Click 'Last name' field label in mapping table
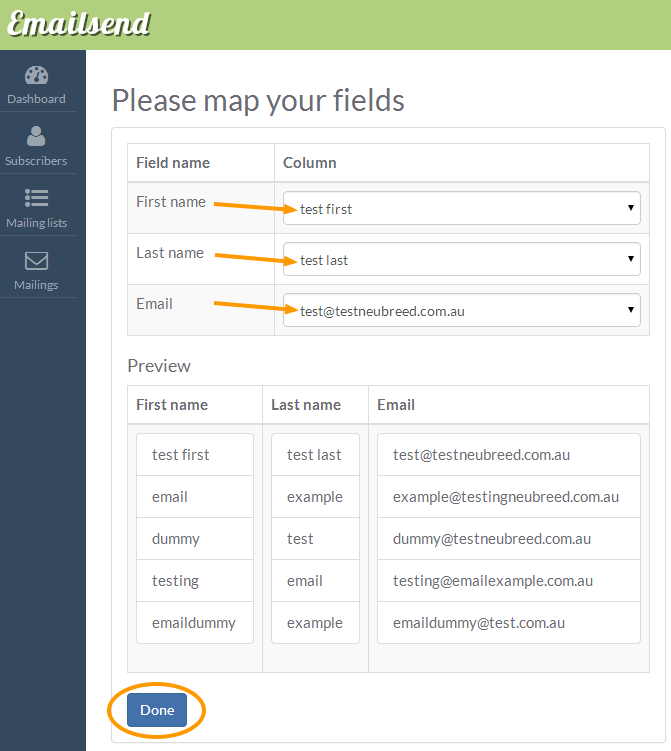 [170, 253]
